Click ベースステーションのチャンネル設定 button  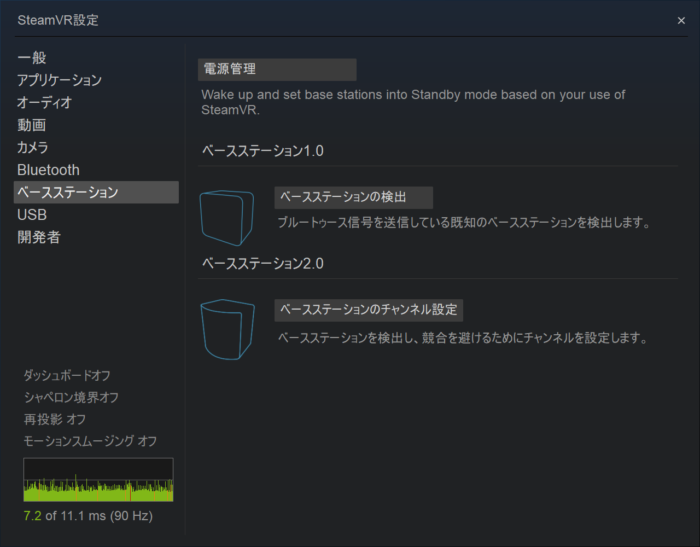368,310
